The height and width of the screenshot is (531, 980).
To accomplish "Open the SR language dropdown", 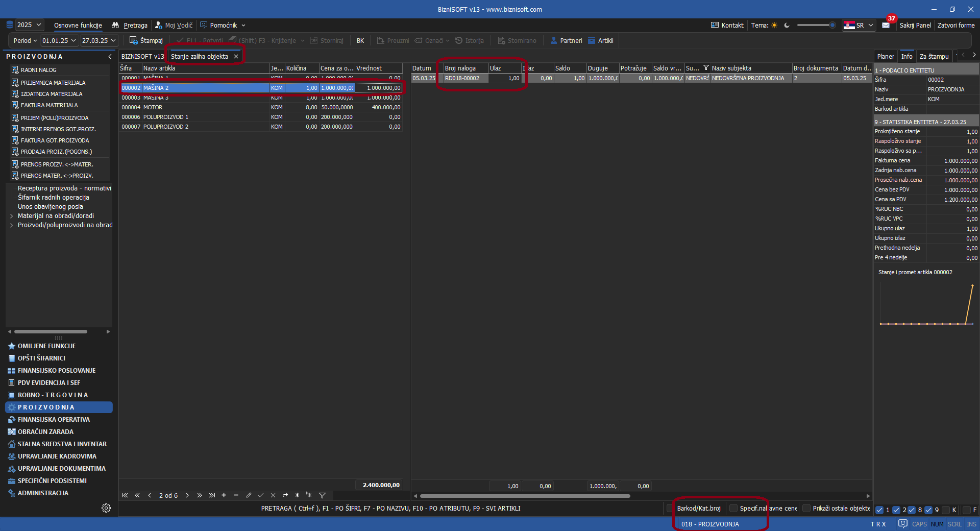I will [x=859, y=26].
